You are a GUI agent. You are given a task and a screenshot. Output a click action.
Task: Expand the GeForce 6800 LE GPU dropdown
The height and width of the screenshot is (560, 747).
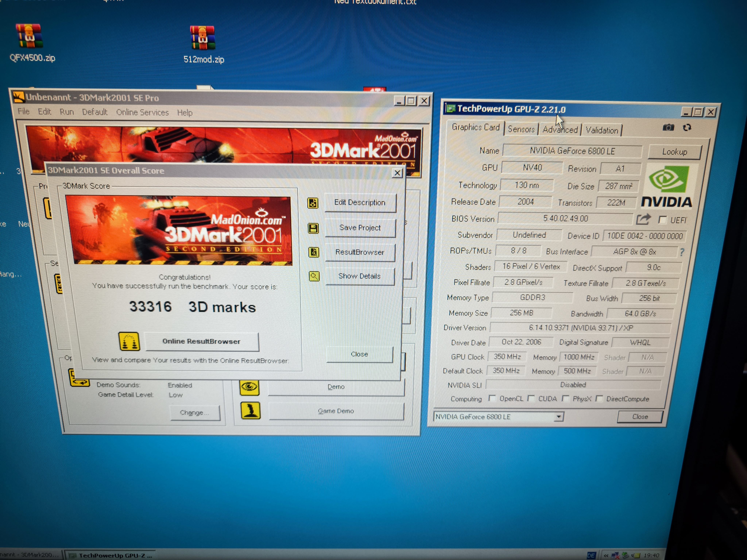(559, 417)
